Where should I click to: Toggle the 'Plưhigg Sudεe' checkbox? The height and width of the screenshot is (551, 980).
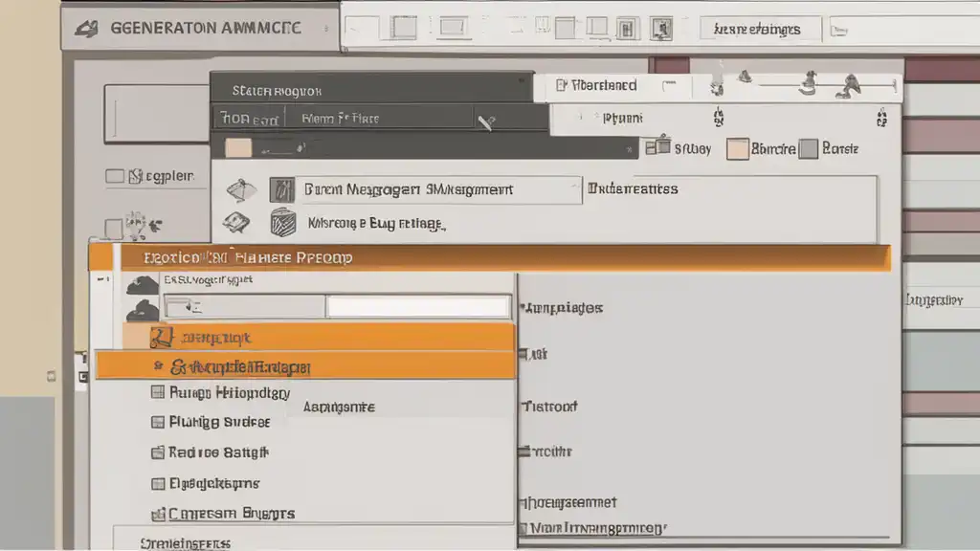point(158,422)
